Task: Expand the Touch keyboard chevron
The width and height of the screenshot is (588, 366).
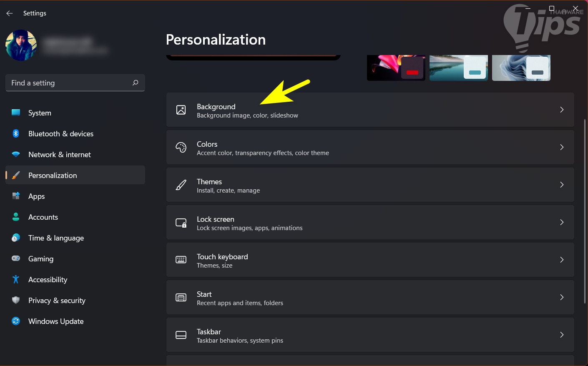Action: point(562,260)
